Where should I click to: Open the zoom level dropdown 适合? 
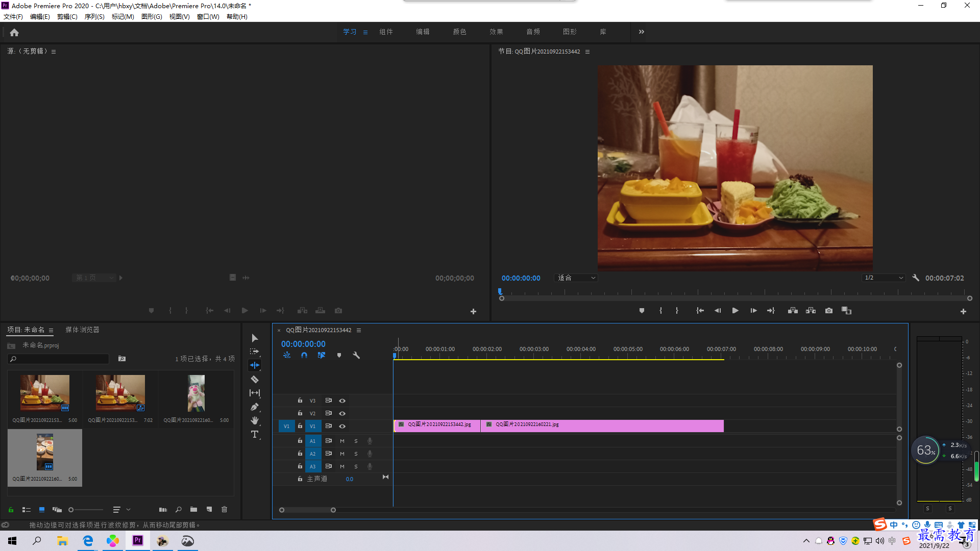[x=576, y=278]
